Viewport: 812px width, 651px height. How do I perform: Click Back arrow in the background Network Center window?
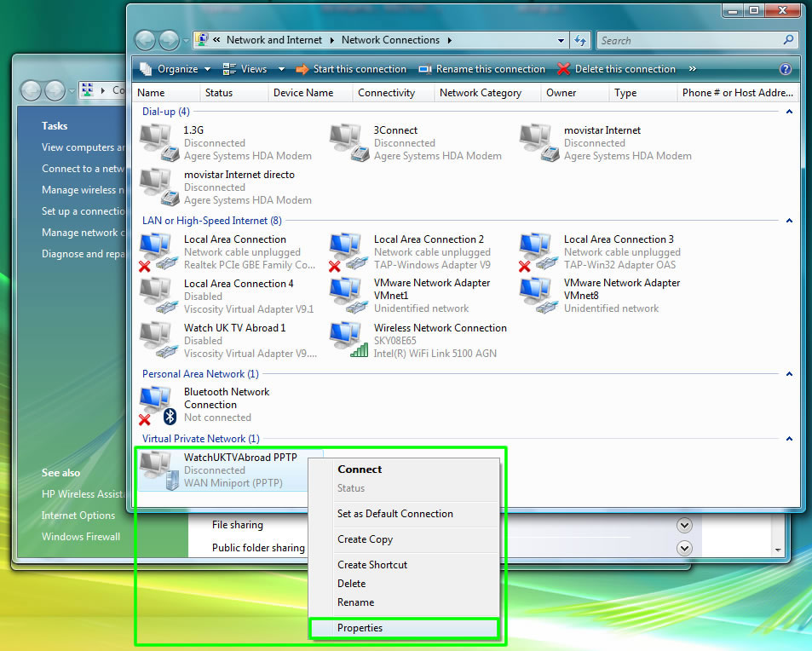(31, 90)
